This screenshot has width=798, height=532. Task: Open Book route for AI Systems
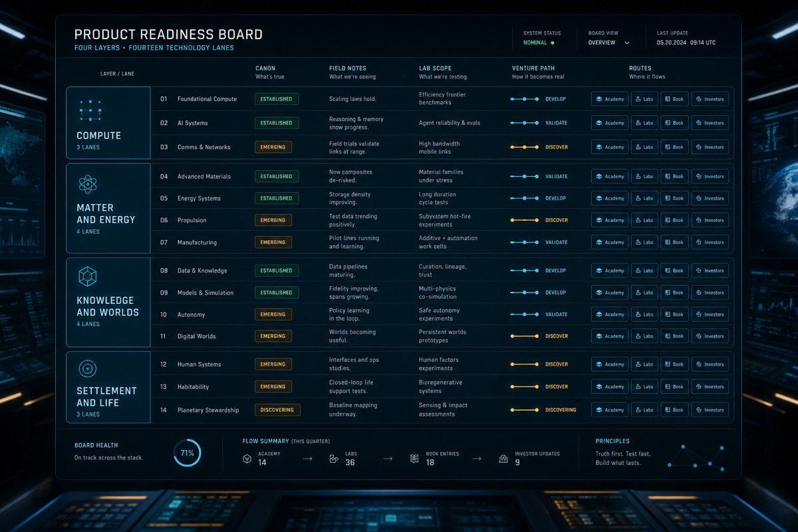675,123
